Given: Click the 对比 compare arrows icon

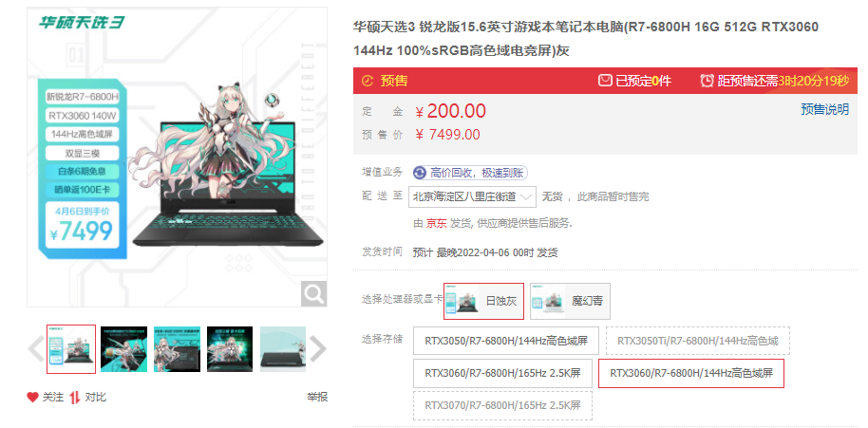Looking at the screenshot, I should tap(75, 397).
